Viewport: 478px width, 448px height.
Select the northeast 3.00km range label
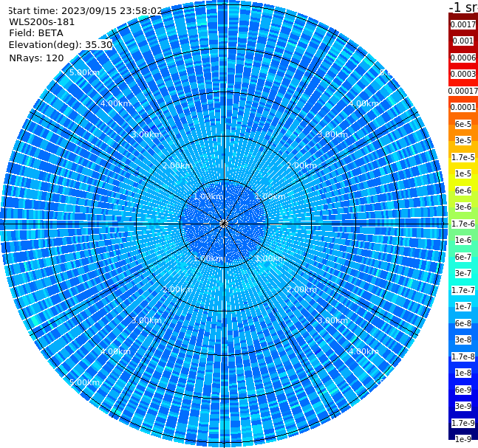[332, 134]
